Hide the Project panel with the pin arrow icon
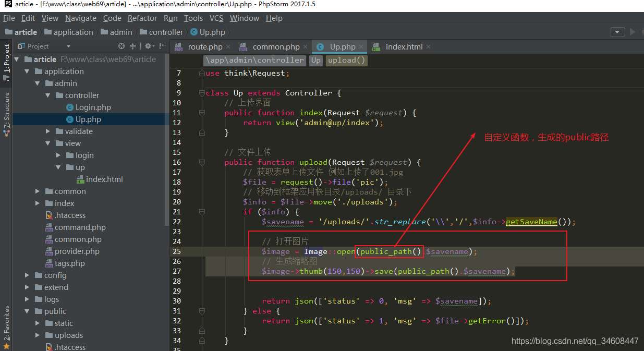The width and height of the screenshot is (644, 351). [162, 46]
